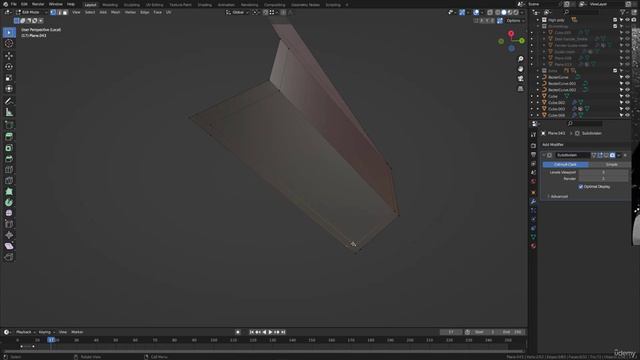
Task: Click the red X axis gizmo
Action: click(x=511, y=33)
